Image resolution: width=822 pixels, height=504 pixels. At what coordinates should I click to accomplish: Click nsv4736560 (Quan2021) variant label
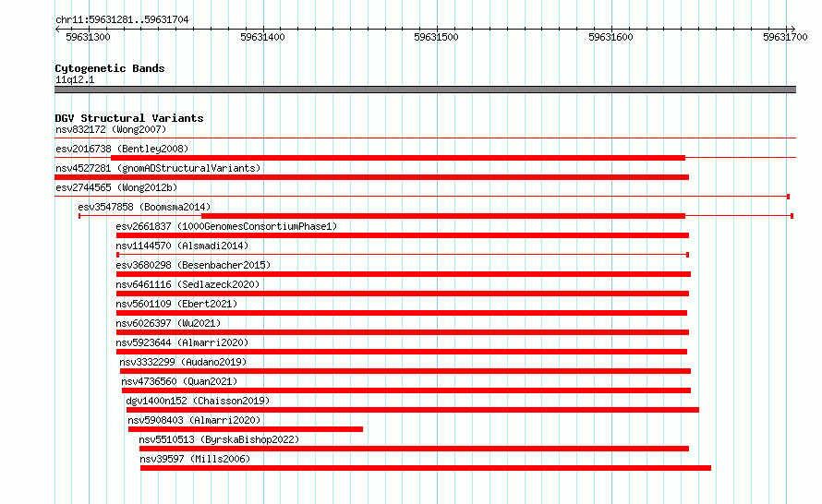(179, 381)
